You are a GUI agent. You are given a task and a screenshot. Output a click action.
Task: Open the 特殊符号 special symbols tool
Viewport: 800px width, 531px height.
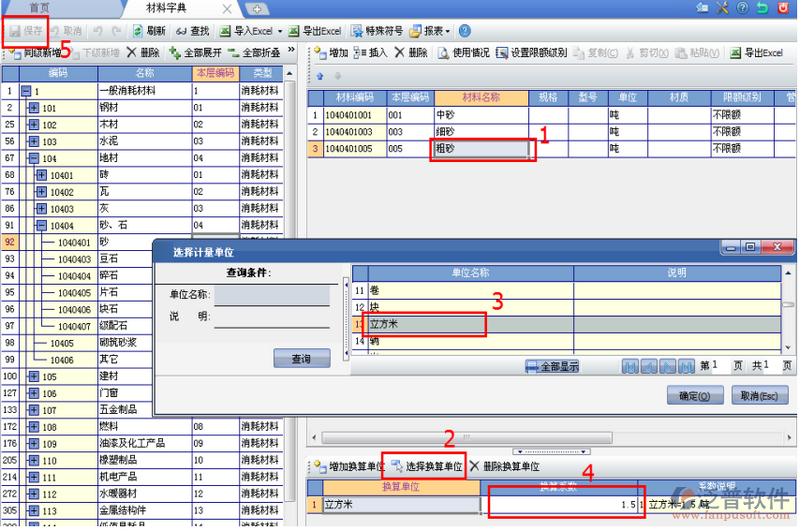pyautogui.click(x=372, y=31)
